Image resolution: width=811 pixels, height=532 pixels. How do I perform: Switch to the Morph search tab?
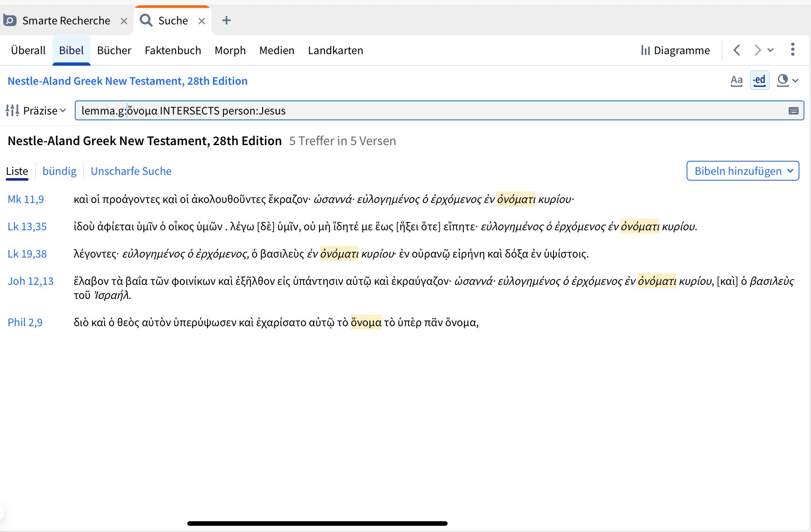coord(230,50)
